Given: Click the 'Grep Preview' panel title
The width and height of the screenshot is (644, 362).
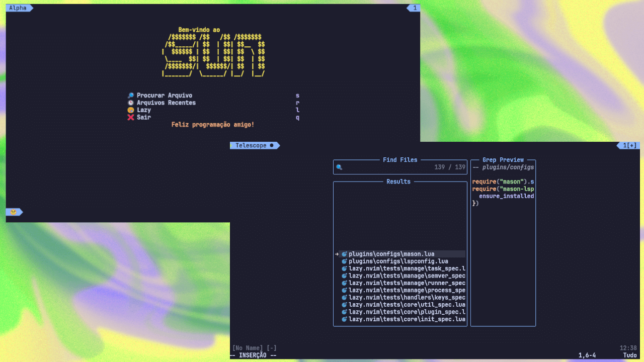Looking at the screenshot, I should click(503, 160).
